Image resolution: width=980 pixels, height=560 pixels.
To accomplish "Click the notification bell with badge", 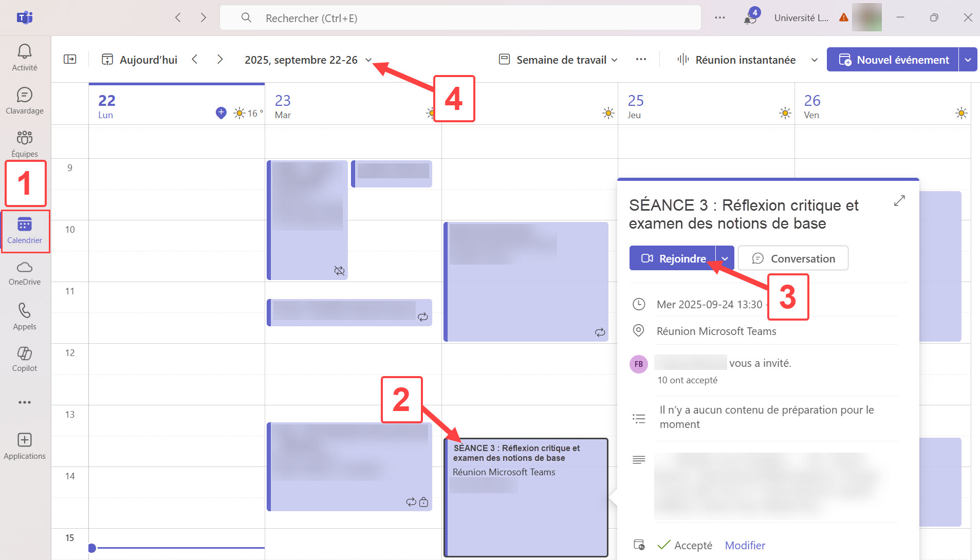I will pyautogui.click(x=750, y=18).
